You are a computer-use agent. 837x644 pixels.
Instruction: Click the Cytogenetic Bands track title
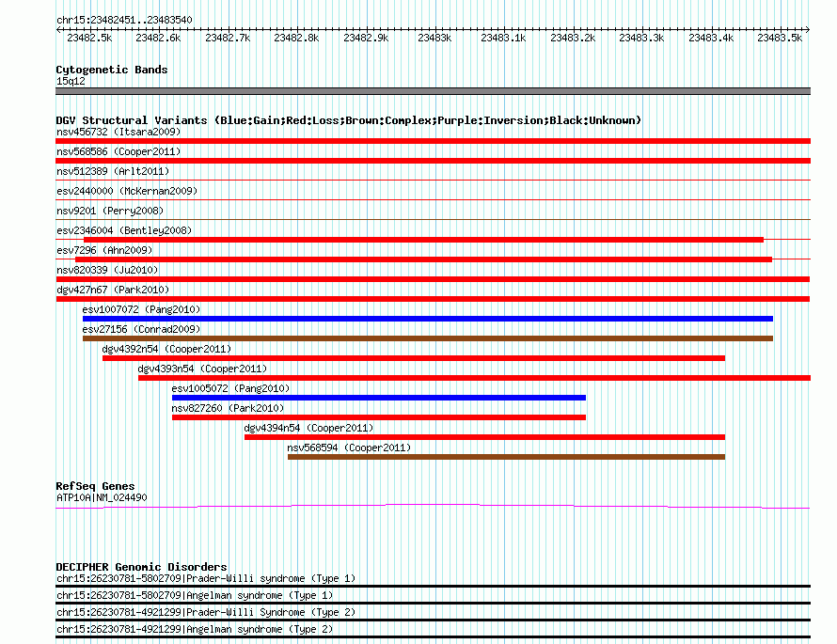112,70
